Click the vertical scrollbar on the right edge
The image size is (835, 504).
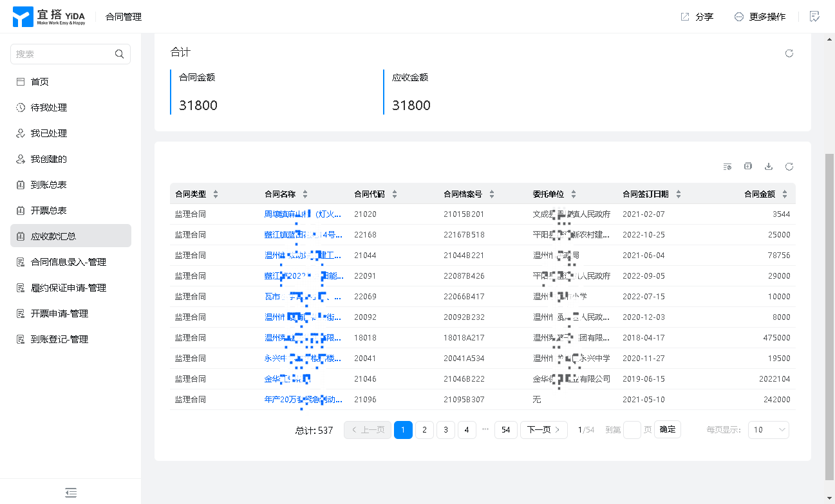[829, 317]
